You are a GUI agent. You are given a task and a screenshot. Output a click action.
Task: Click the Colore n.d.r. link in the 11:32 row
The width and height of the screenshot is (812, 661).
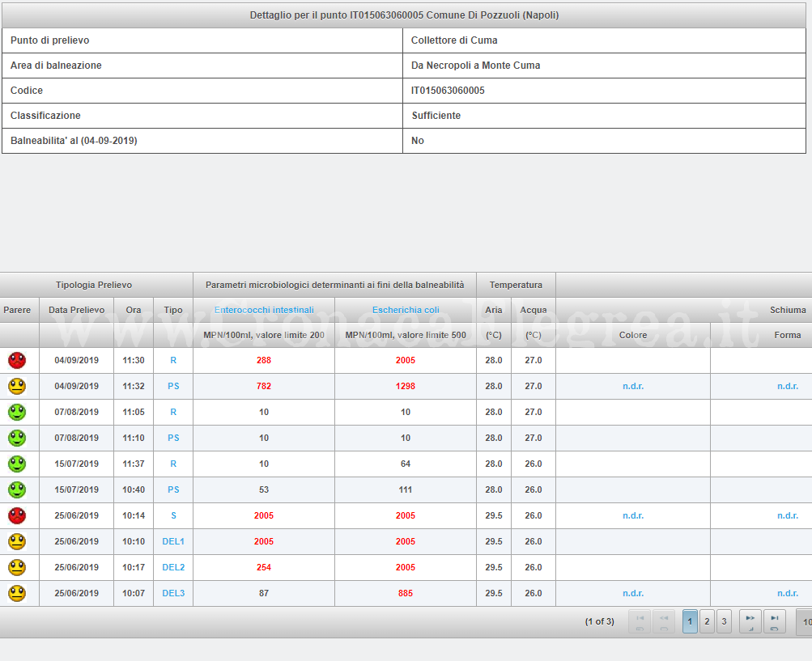pyautogui.click(x=633, y=386)
